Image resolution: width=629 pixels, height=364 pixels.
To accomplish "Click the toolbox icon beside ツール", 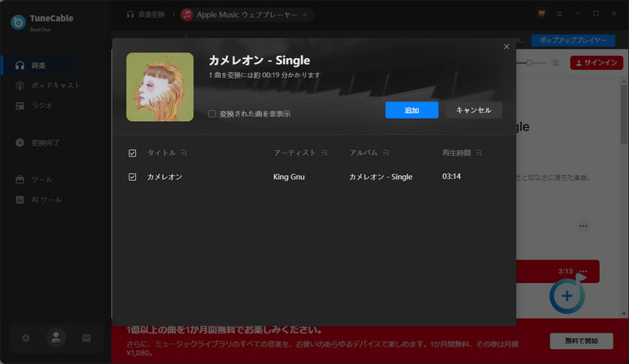I will point(20,179).
